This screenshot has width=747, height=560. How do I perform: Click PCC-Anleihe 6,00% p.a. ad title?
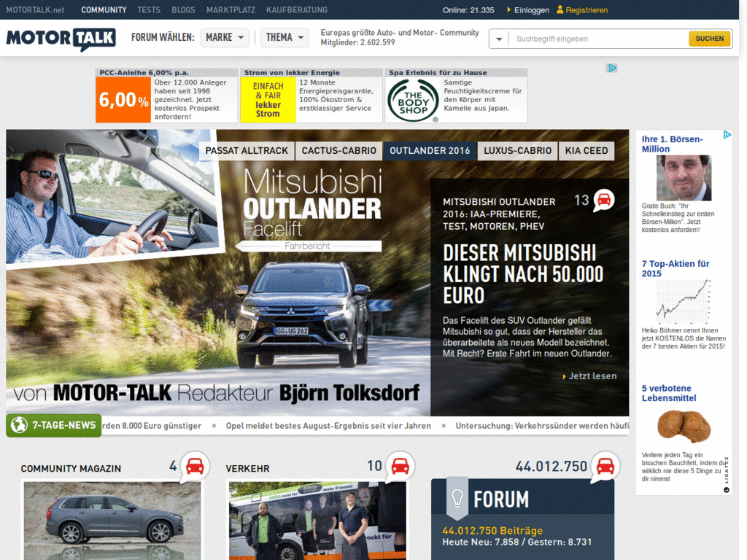pos(144,72)
